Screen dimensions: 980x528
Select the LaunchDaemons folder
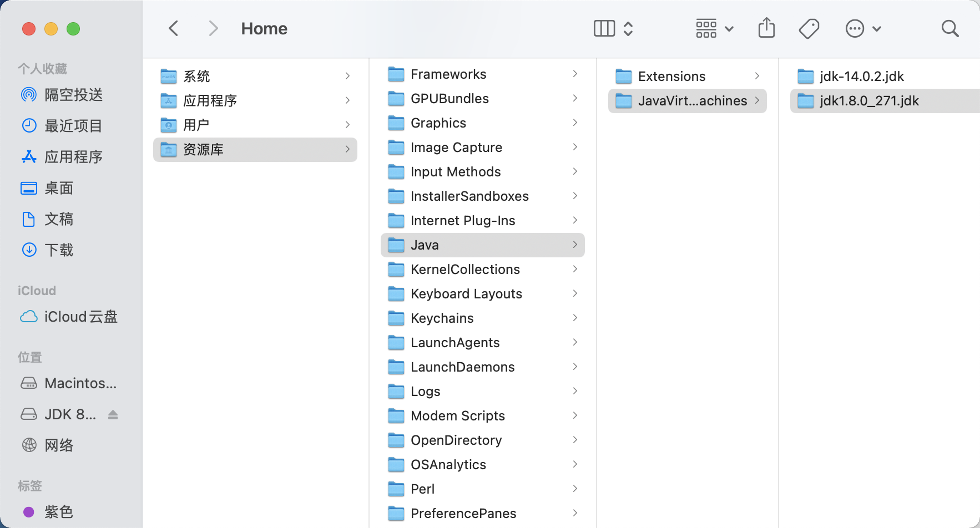tap(483, 367)
